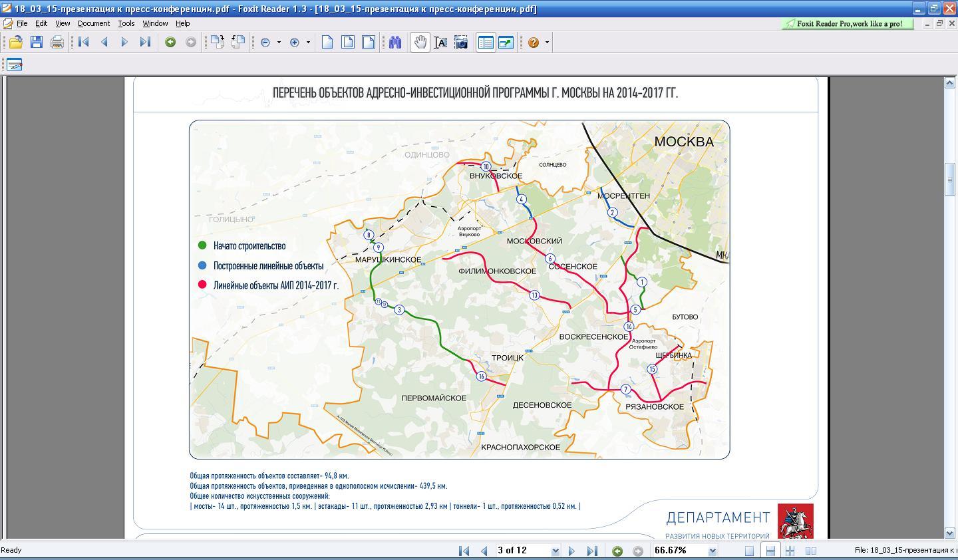958x560 pixels.
Task: Click the Foxit Reader Pro advertisement banner
Action: (848, 23)
